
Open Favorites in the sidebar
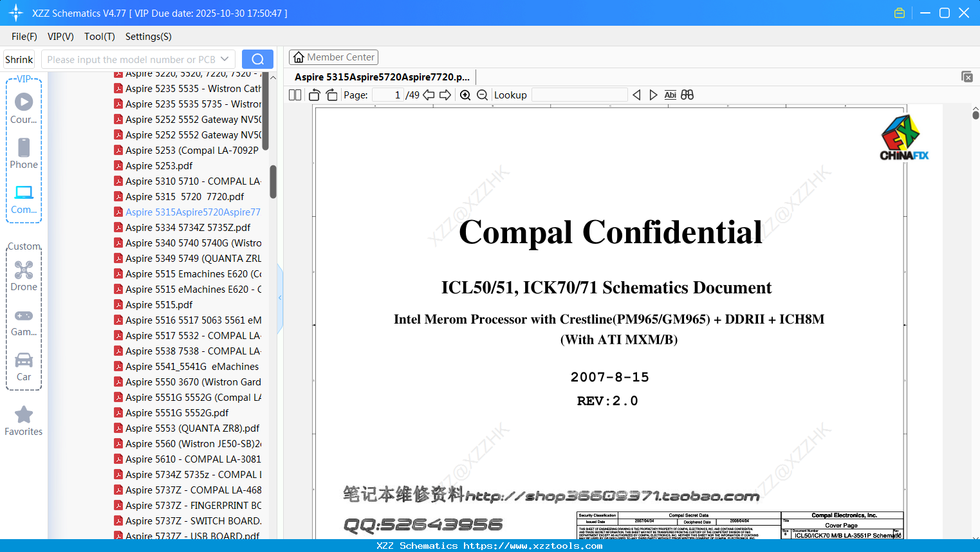tap(24, 421)
